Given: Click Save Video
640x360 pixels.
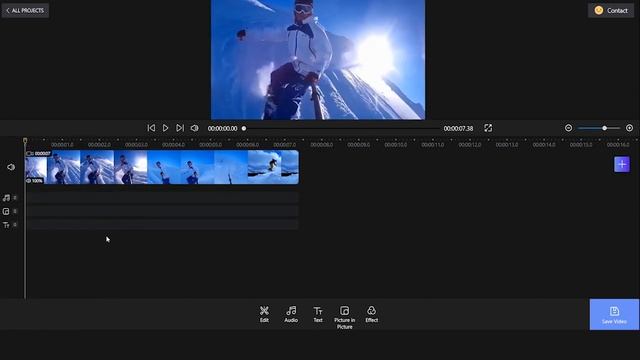Looking at the screenshot, I should click(614, 314).
